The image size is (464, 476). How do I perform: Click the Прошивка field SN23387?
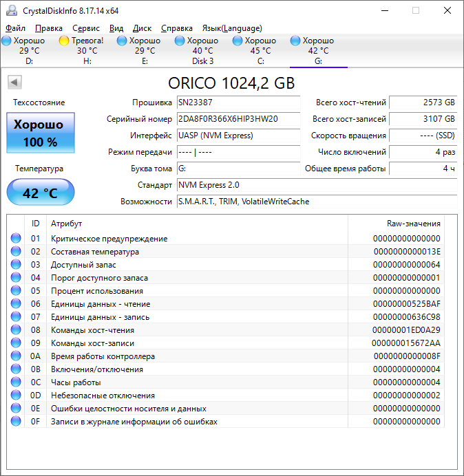238,102
